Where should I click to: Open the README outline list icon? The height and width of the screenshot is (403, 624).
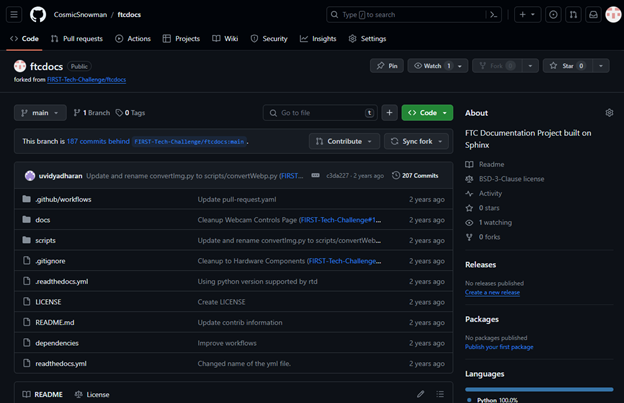(440, 394)
